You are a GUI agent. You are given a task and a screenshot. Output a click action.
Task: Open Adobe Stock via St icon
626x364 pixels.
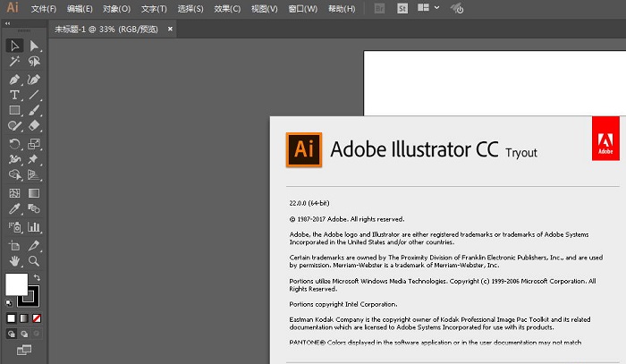point(402,8)
